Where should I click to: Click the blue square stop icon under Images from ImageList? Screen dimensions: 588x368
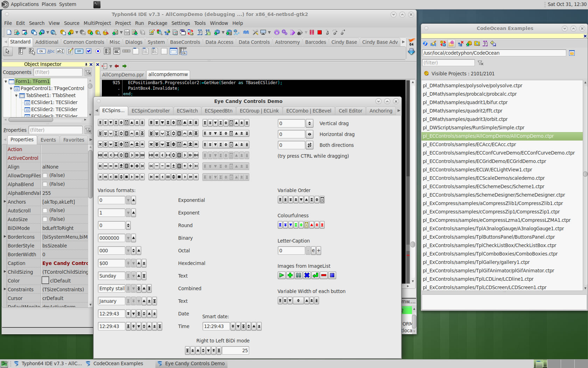(332, 275)
